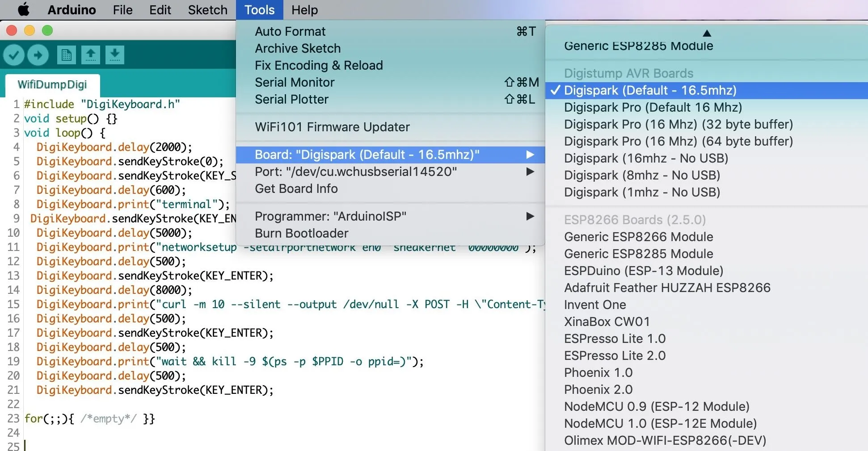Click the Save sketch down-arrow icon

pyautogui.click(x=115, y=55)
